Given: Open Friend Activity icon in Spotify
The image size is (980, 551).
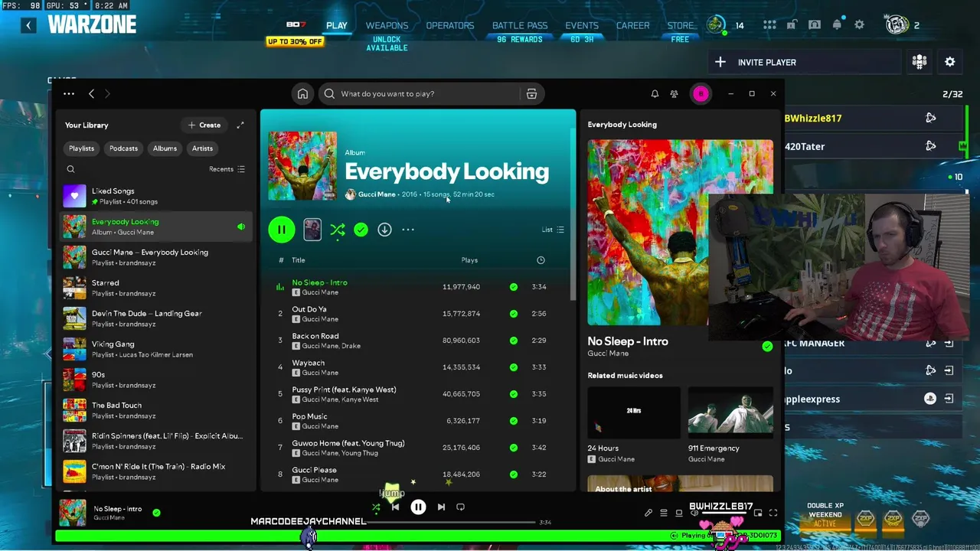Looking at the screenshot, I should pos(674,94).
